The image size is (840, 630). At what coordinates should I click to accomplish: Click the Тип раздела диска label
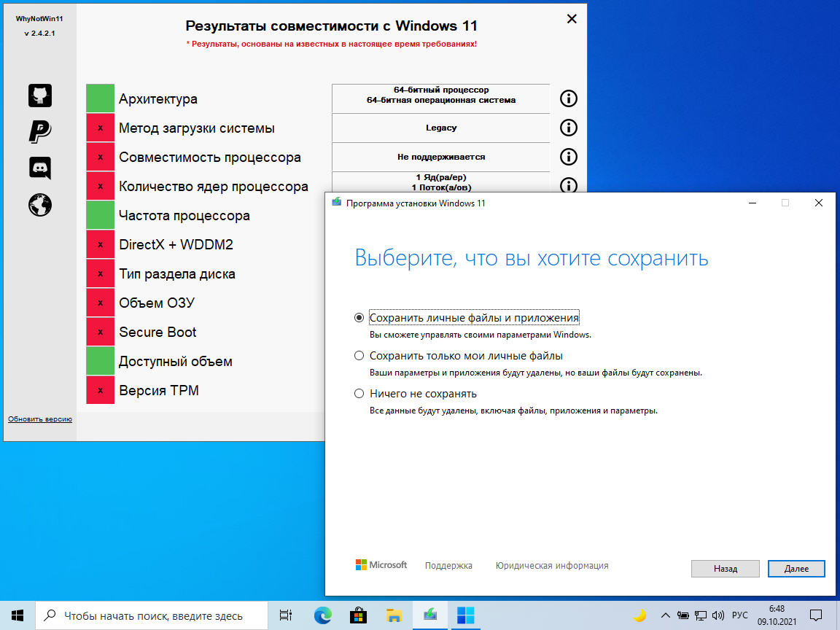pos(176,273)
